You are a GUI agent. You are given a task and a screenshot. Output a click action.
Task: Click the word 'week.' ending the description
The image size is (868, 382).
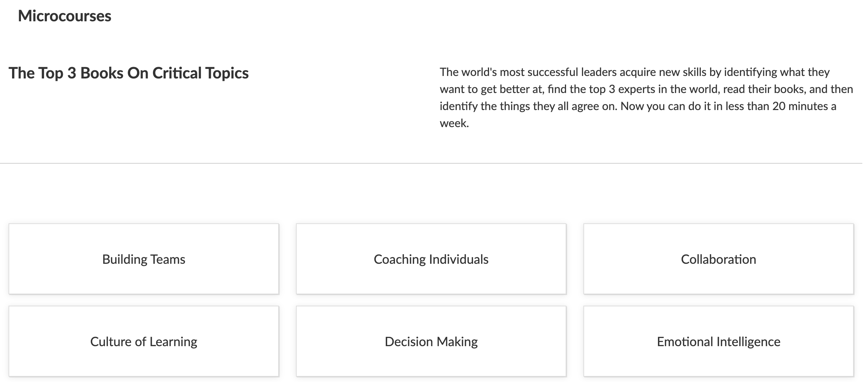(454, 123)
